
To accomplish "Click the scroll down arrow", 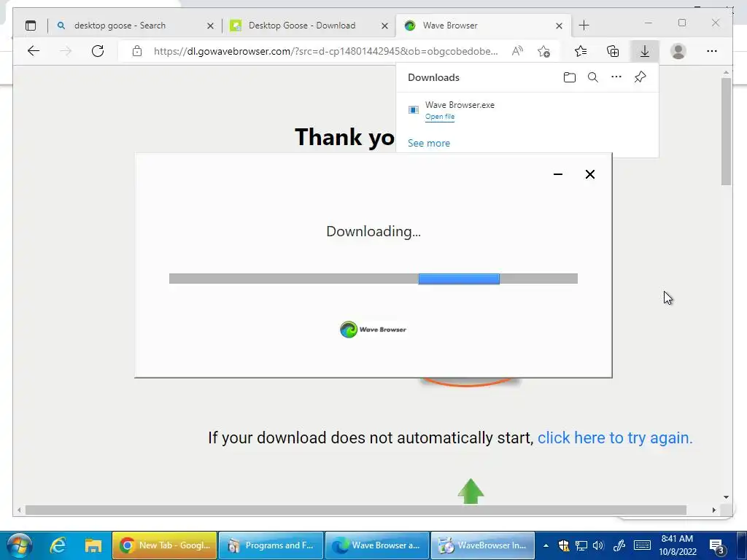I will click(726, 497).
